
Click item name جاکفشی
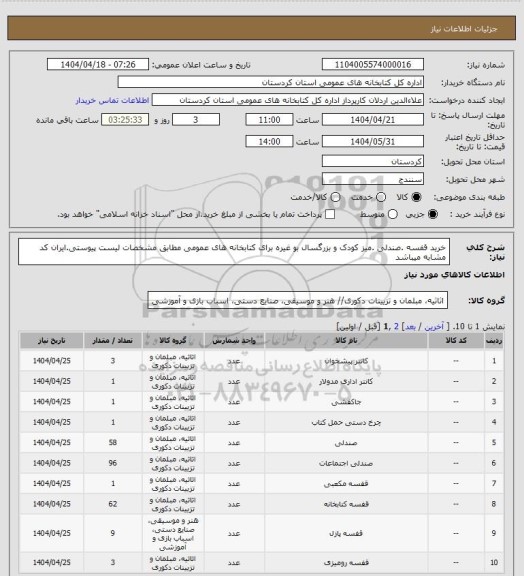click(x=346, y=402)
